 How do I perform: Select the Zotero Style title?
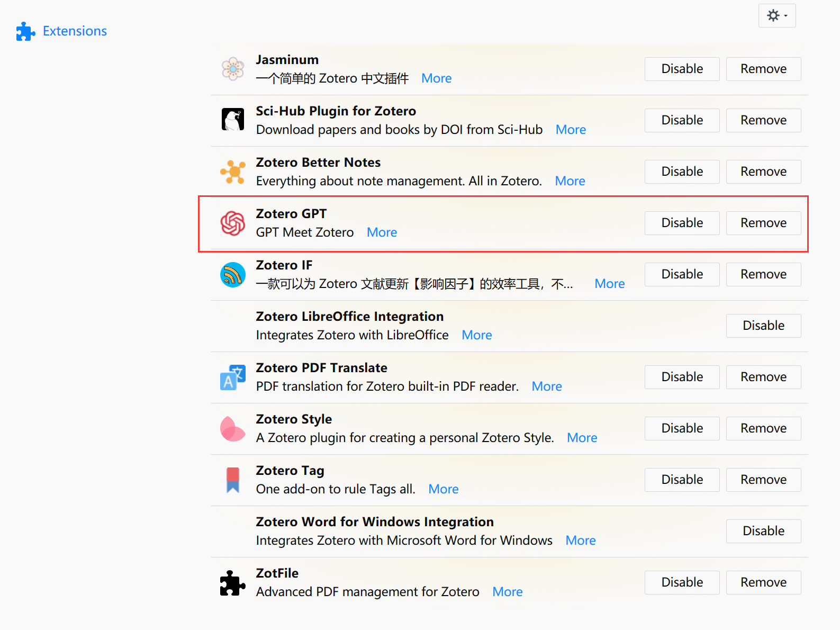click(x=294, y=419)
